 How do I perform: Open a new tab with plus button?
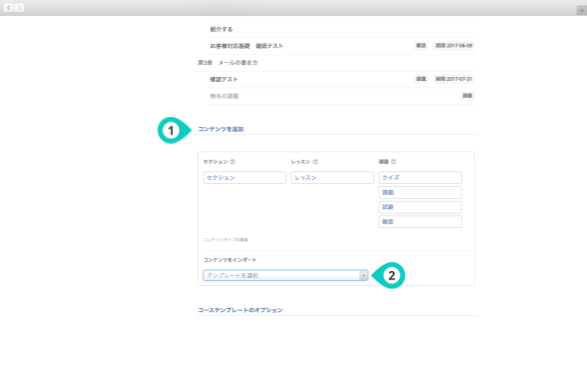581,11
